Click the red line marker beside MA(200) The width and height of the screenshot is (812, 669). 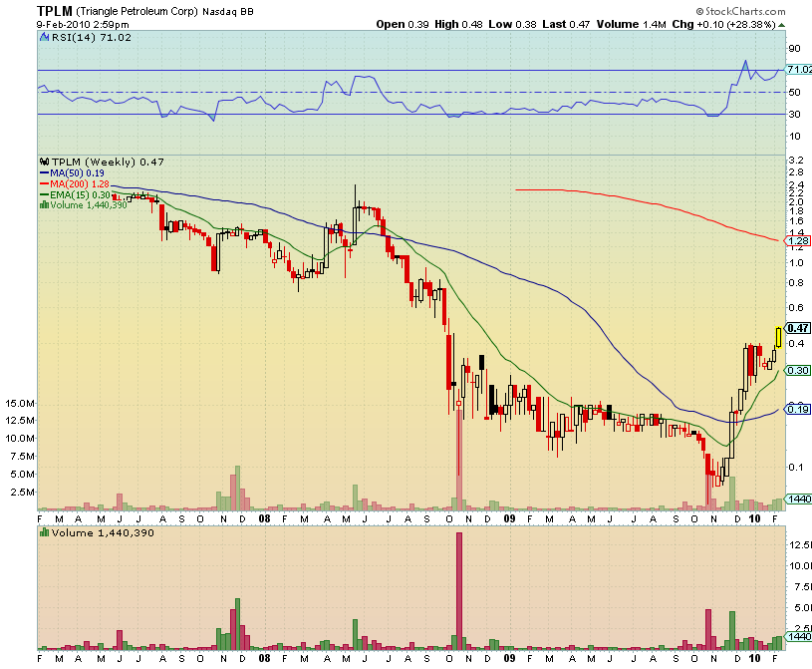click(45, 184)
